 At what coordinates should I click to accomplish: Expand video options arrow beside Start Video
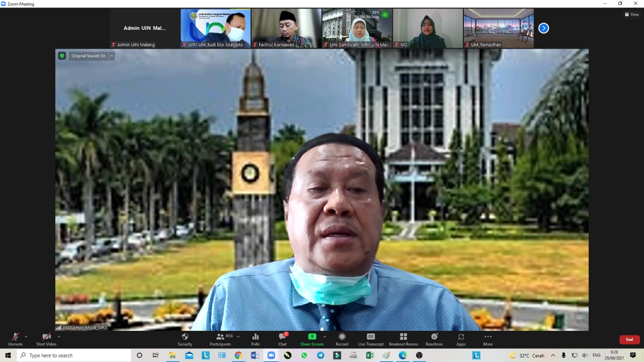tap(59, 337)
